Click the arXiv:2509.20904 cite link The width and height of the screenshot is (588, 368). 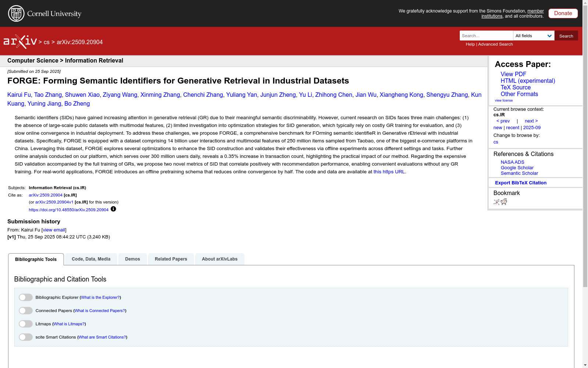tap(46, 195)
